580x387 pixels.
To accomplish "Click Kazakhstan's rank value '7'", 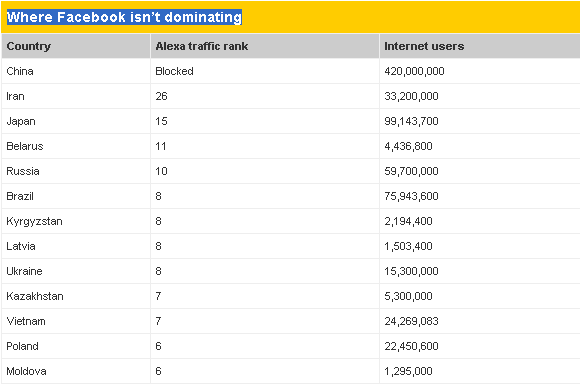I will (x=158, y=296).
